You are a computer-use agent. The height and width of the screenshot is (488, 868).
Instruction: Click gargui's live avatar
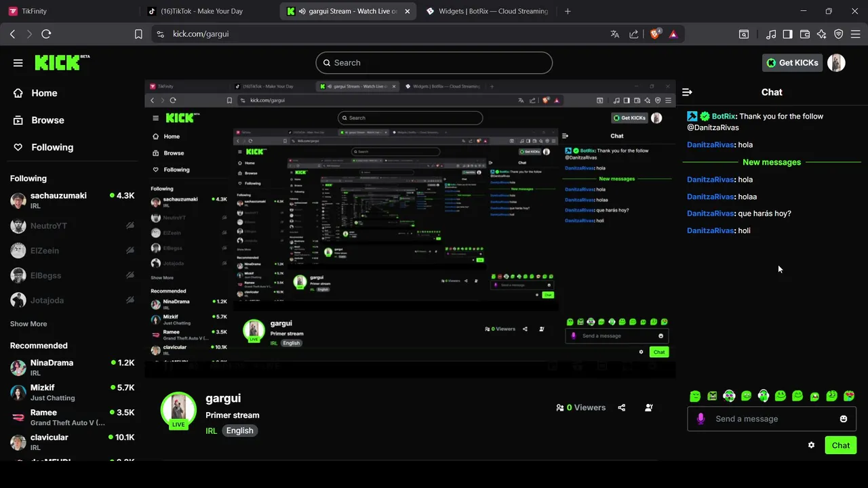pyautogui.click(x=178, y=410)
